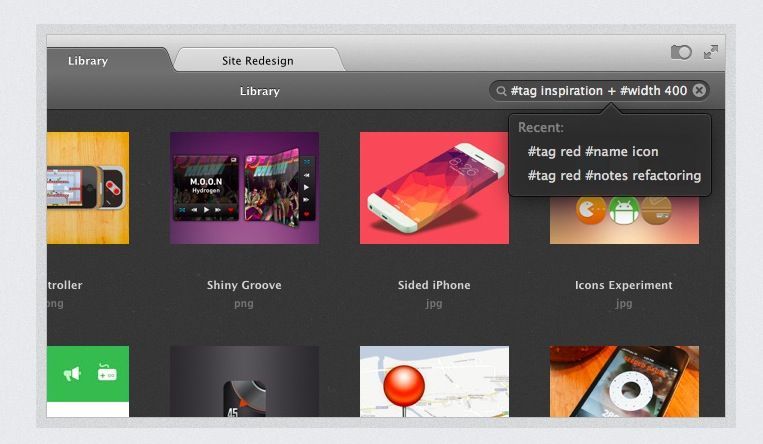Image resolution: width=763 pixels, height=444 pixels.
Task: Open the phone with white dial thumbnail
Action: pyautogui.click(x=624, y=382)
